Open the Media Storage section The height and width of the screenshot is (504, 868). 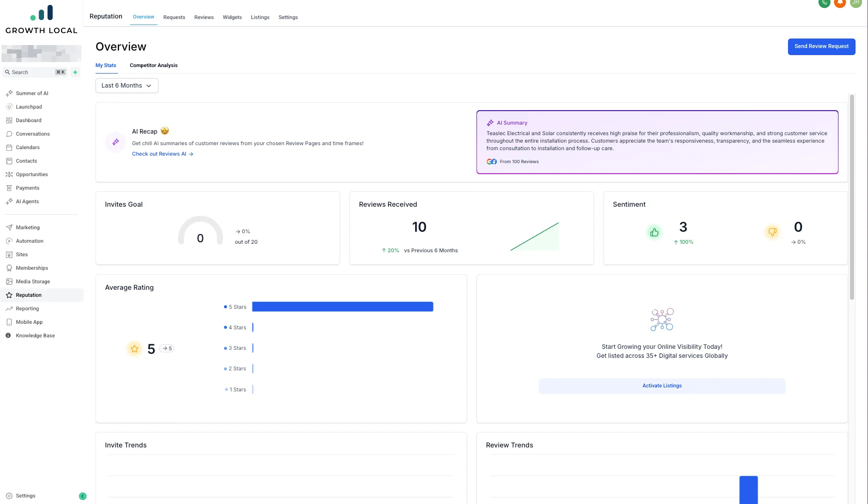tap(32, 281)
